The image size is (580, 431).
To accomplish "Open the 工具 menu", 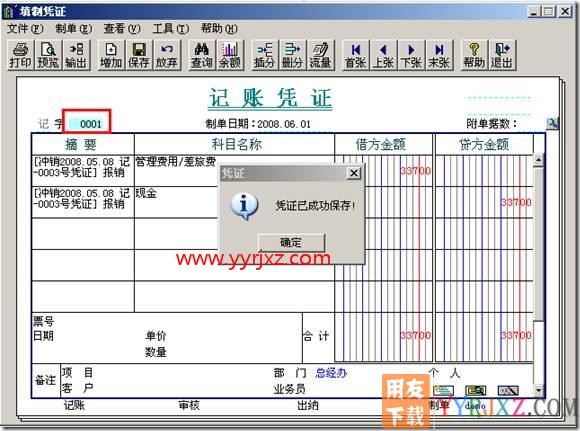I will [171, 28].
